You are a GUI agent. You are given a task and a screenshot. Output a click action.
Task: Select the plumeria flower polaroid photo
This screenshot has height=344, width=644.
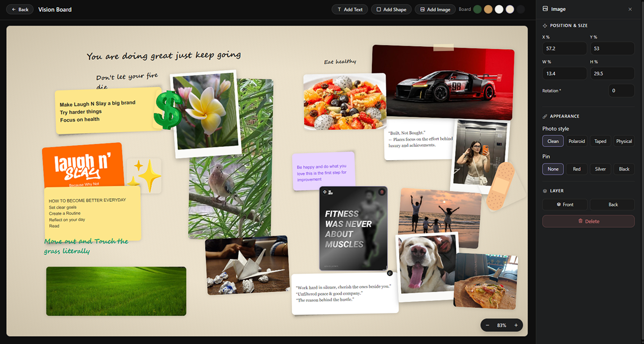pyautogui.click(x=205, y=114)
